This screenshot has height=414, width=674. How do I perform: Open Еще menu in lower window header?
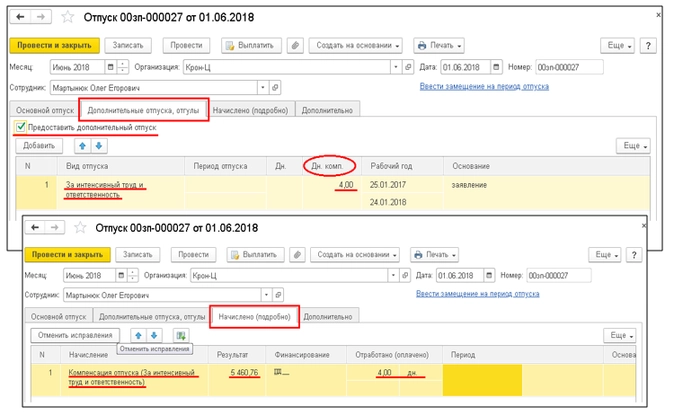[605, 255]
